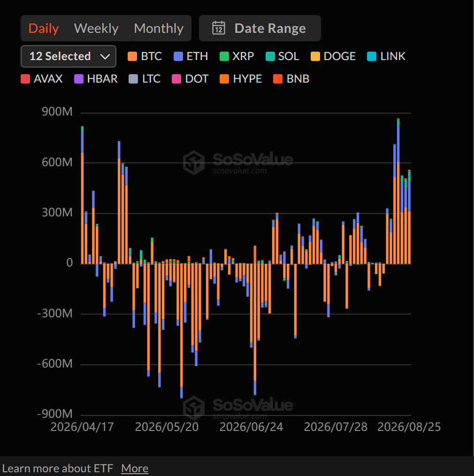Open the Date Range picker
The image size is (474, 476).
click(x=260, y=28)
